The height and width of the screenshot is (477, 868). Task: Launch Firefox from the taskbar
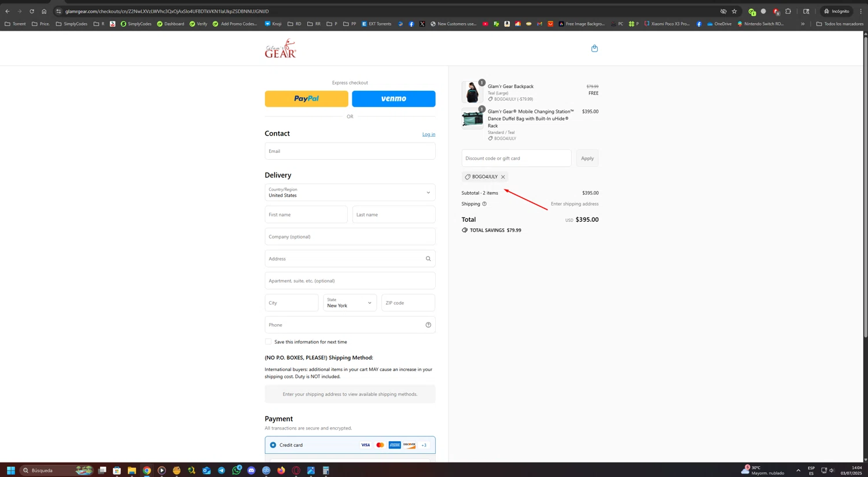pos(281,471)
